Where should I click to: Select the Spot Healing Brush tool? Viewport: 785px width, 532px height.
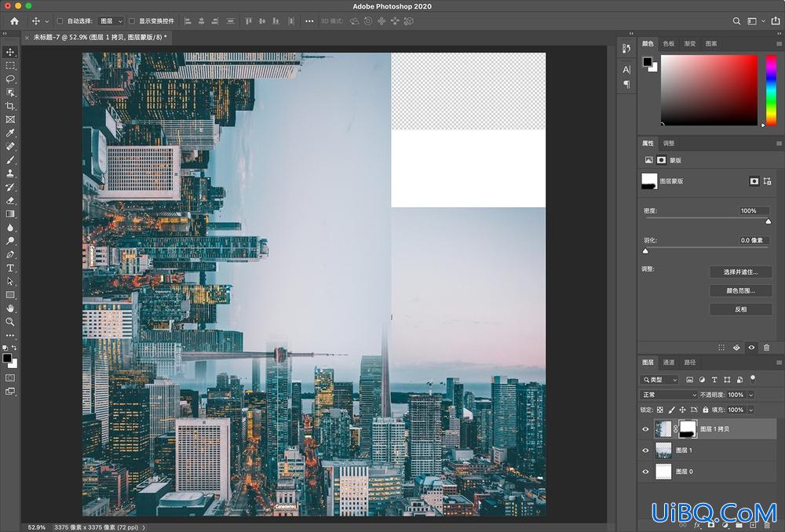pyautogui.click(x=10, y=147)
